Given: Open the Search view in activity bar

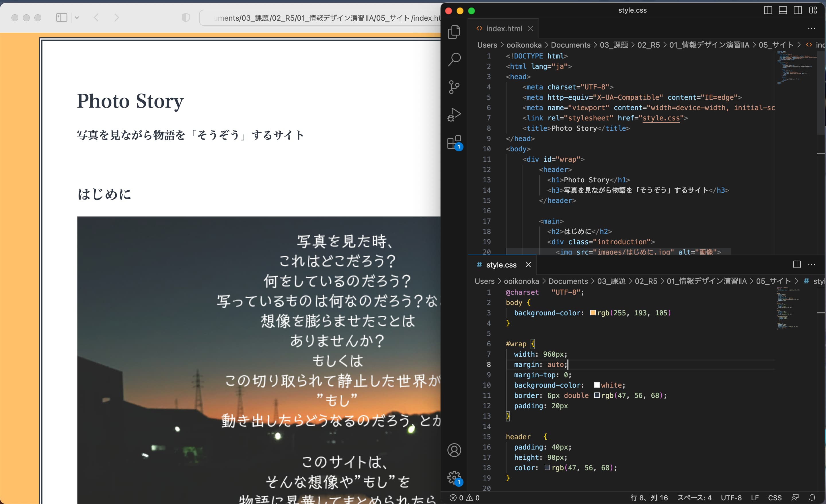Looking at the screenshot, I should [x=454, y=59].
